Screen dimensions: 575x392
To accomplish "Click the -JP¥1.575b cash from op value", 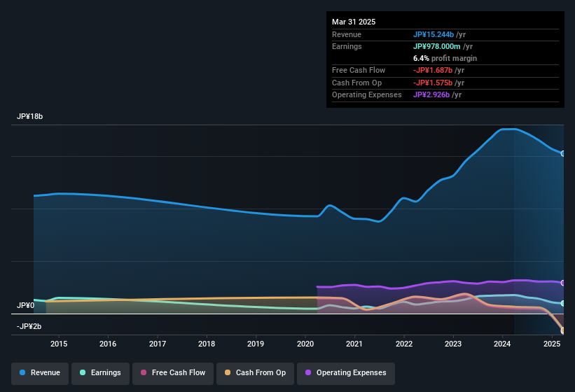I will tap(433, 83).
